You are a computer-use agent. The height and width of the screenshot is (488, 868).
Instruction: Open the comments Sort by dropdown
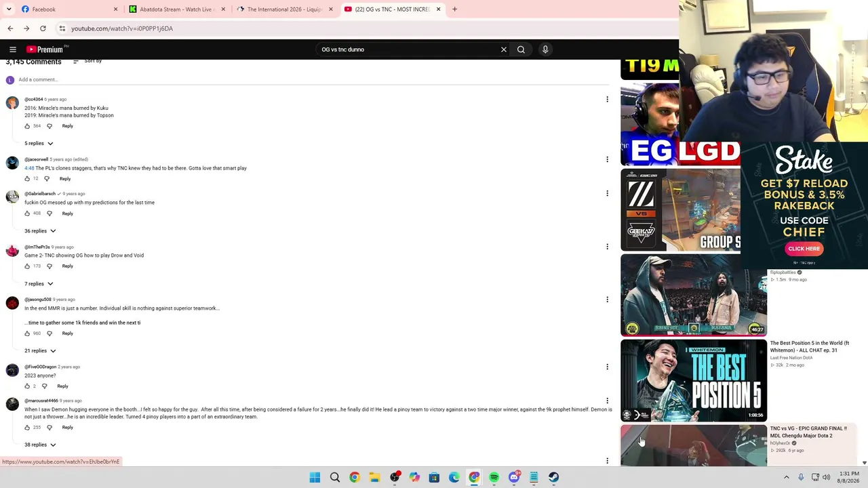(x=87, y=62)
